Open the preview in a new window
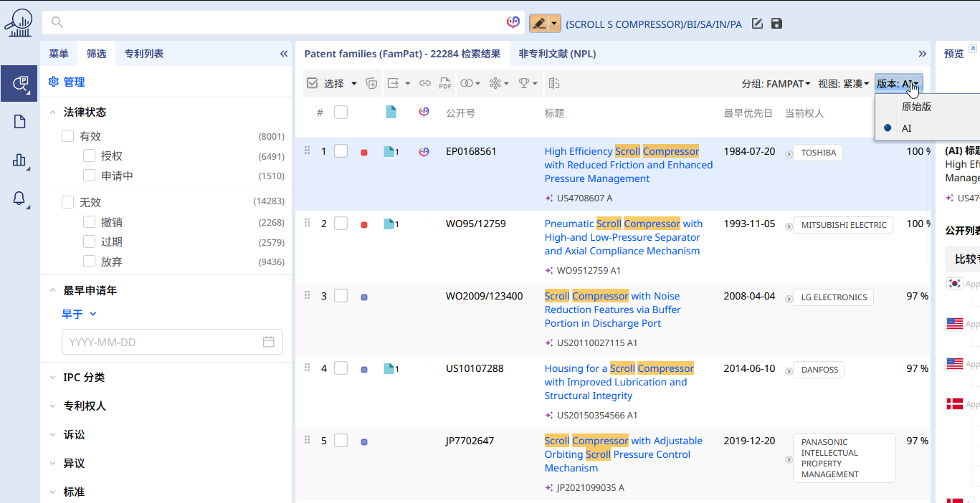 click(x=972, y=49)
